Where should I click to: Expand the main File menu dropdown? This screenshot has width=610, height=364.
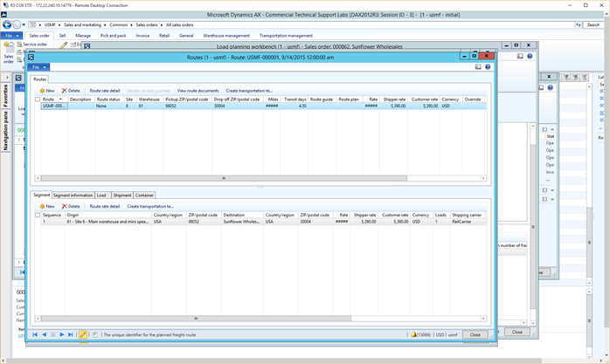11,36
